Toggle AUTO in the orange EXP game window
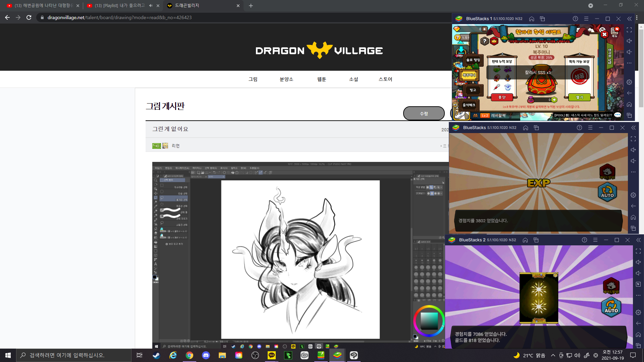 pyautogui.click(x=607, y=192)
